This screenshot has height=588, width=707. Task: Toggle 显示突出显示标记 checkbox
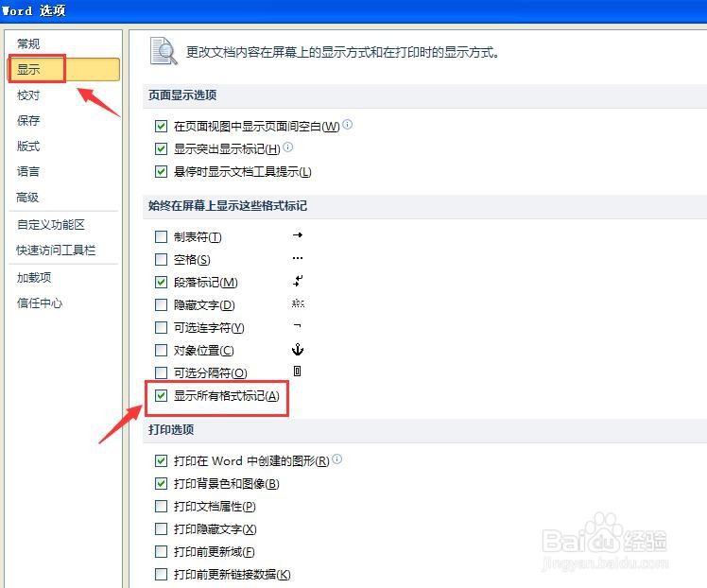pyautogui.click(x=161, y=148)
